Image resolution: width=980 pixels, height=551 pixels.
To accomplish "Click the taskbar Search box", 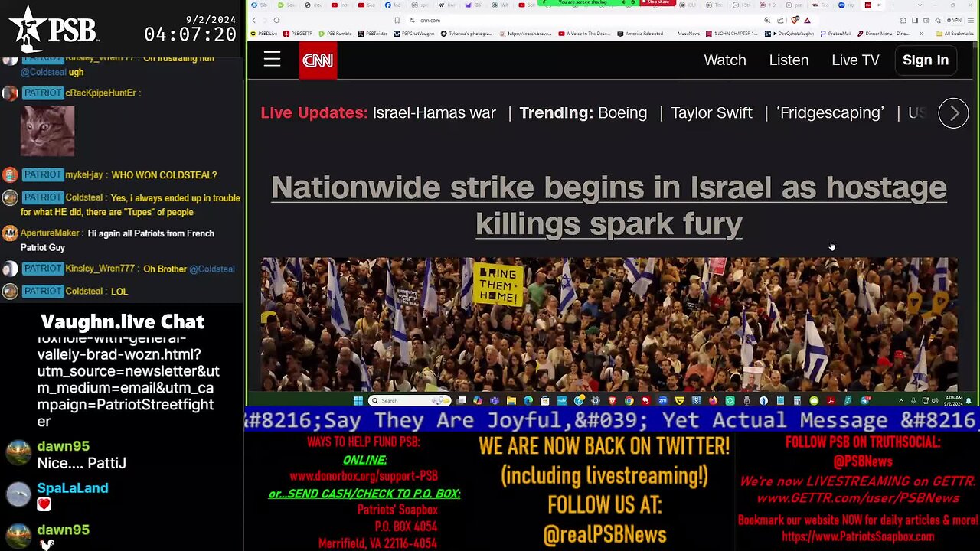I will (x=410, y=401).
